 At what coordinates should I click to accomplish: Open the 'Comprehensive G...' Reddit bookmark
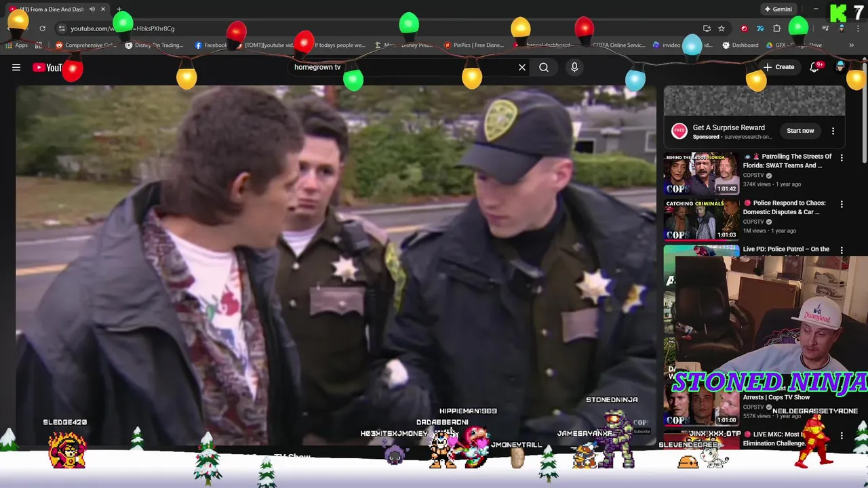(x=85, y=45)
